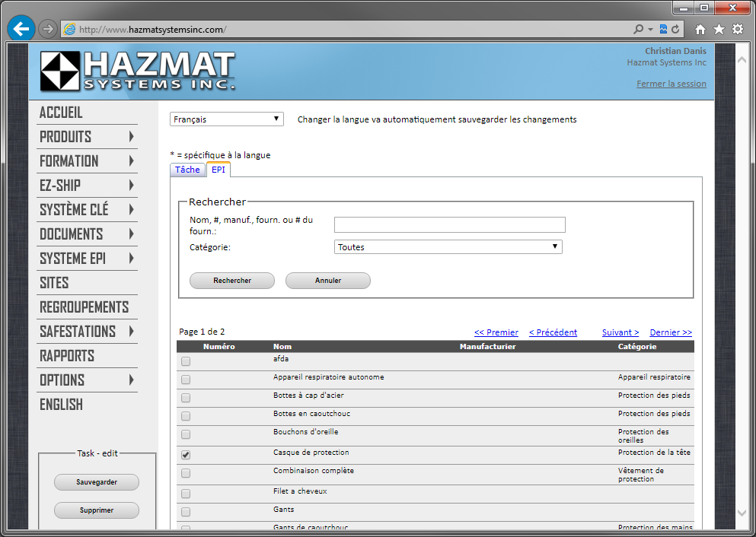Click the compatibility view broken-page icon
This screenshot has height=537, width=756.
tap(663, 30)
